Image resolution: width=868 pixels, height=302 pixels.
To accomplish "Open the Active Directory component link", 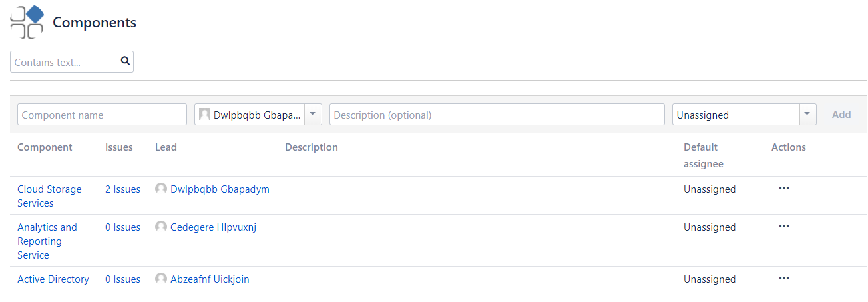I will pos(53,279).
